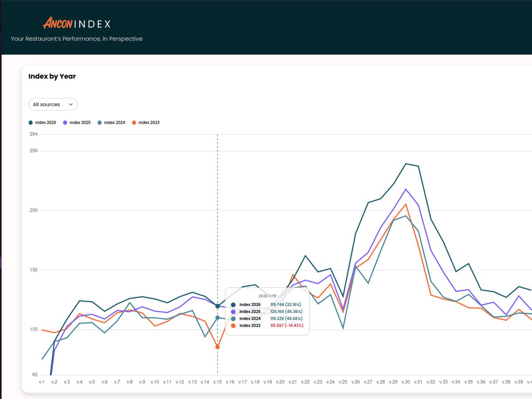Click the x-axis label v.33
532x399 pixels.
(x=443, y=382)
